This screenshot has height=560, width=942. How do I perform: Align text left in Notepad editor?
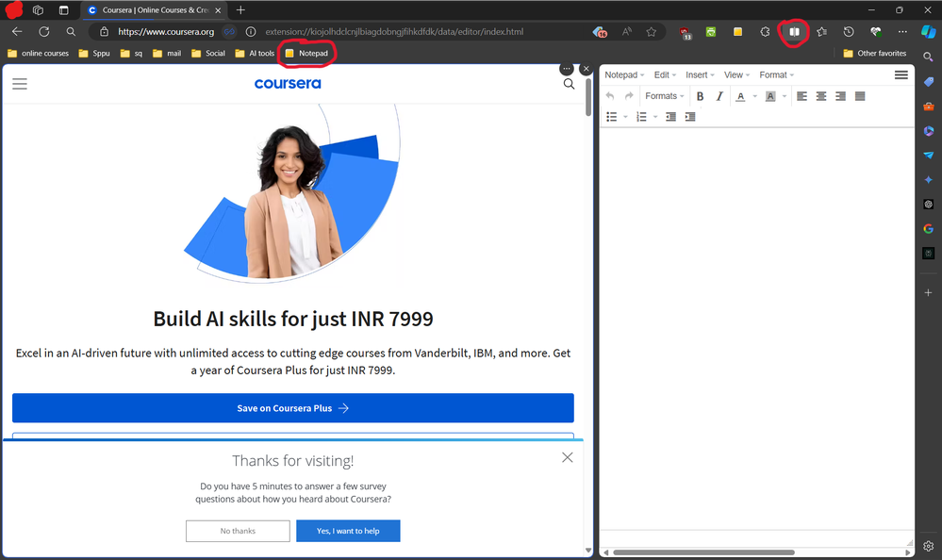click(802, 96)
